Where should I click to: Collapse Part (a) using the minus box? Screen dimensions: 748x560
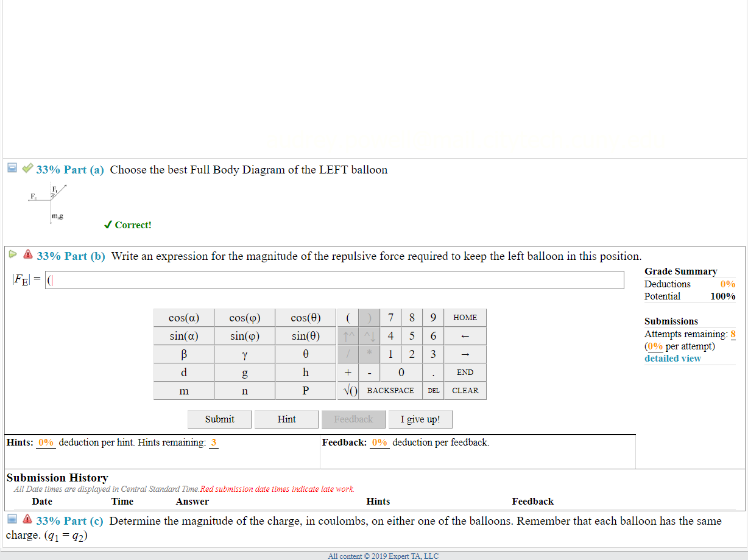coord(12,168)
